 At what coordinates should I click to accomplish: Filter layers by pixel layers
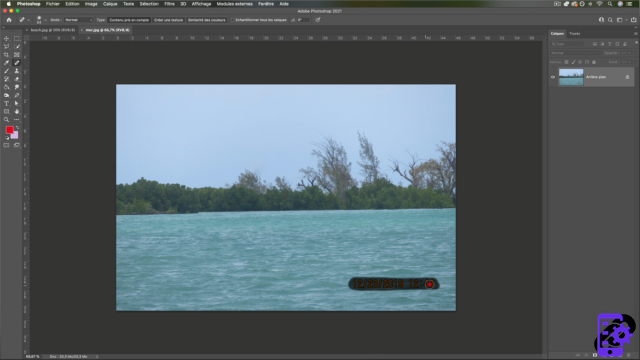(x=595, y=44)
